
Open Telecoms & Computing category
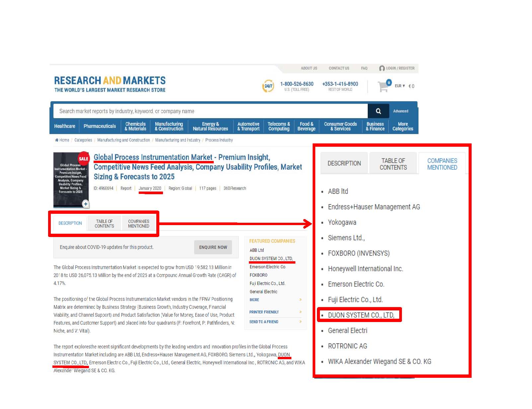click(x=279, y=126)
